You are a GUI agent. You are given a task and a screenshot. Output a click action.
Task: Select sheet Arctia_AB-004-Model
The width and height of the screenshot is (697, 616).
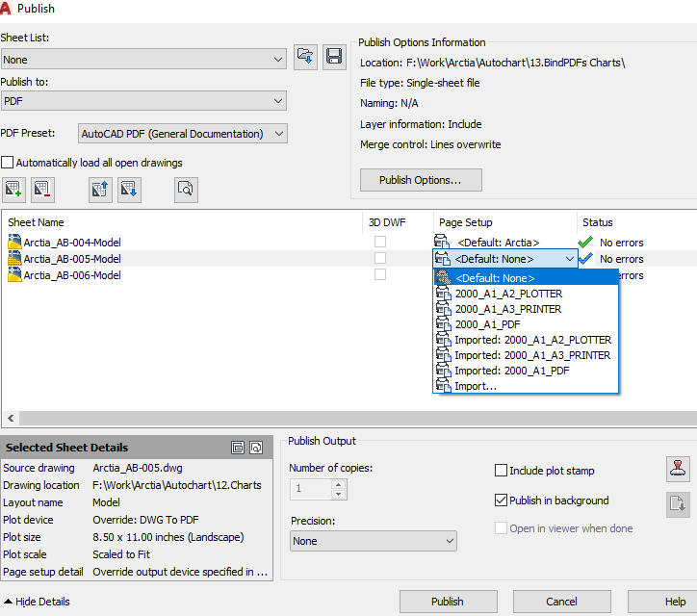(72, 243)
